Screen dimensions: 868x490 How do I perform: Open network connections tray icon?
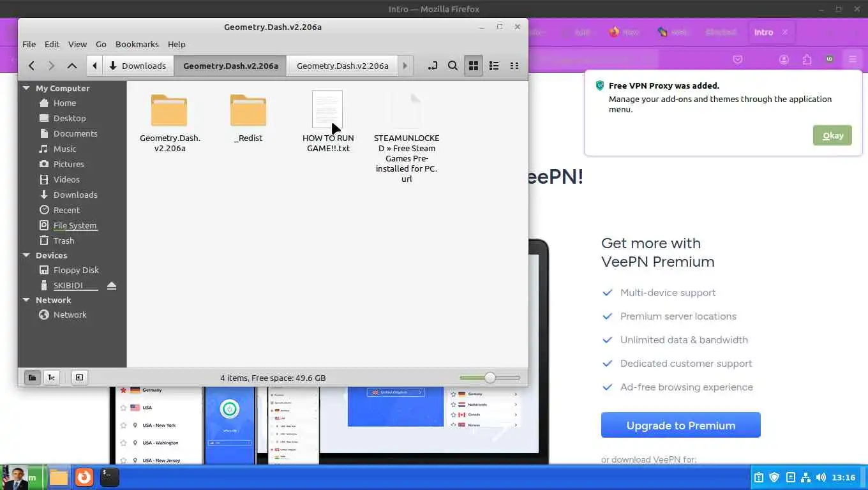[805, 477]
